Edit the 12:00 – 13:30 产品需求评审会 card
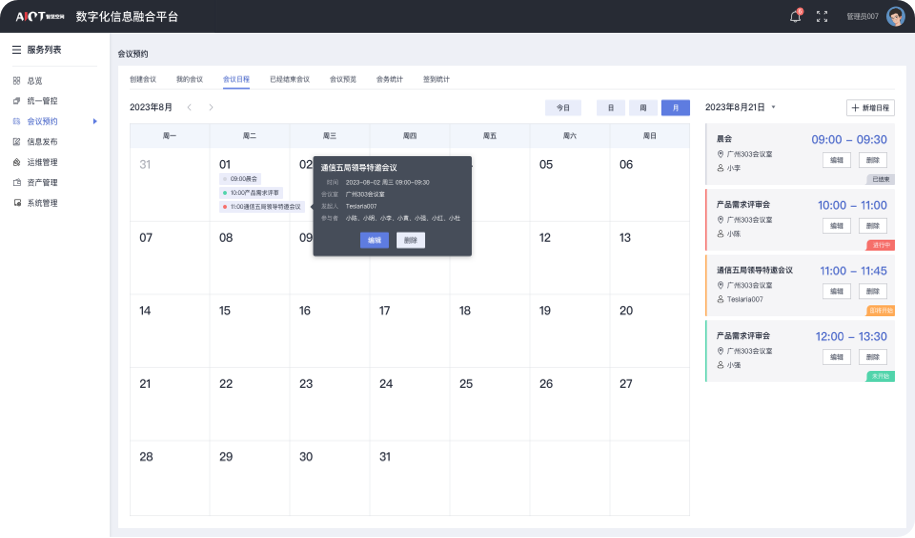915x538 pixels. coord(837,357)
